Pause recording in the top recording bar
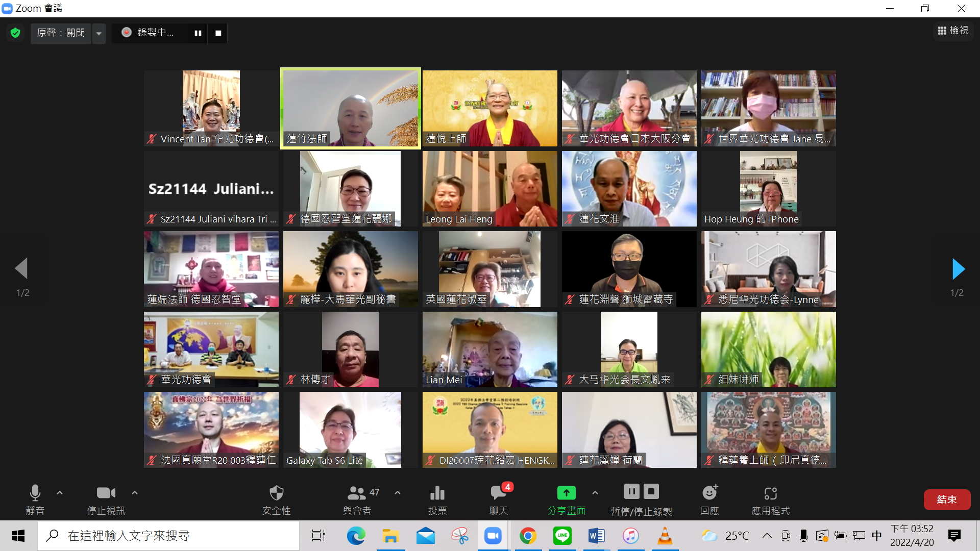Screen dimensions: 980x551 click(198, 33)
